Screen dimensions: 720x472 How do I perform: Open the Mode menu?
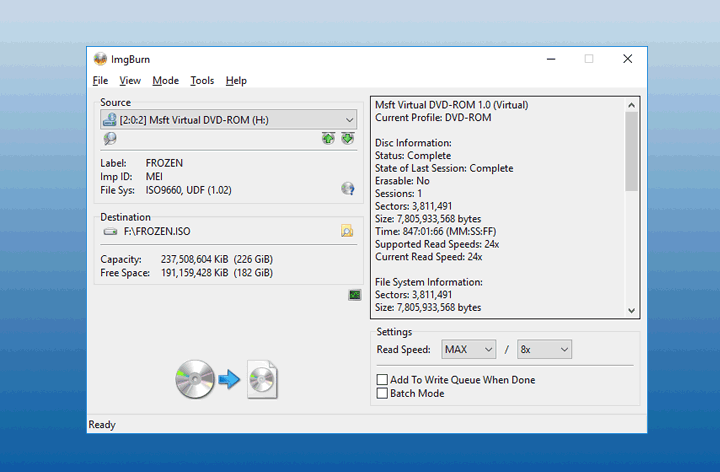pyautogui.click(x=165, y=80)
